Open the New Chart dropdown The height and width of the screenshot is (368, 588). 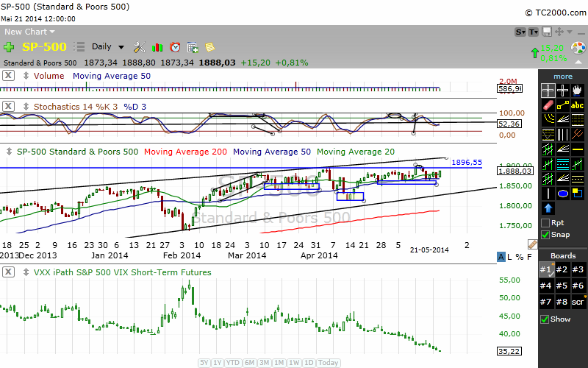pyautogui.click(x=29, y=32)
